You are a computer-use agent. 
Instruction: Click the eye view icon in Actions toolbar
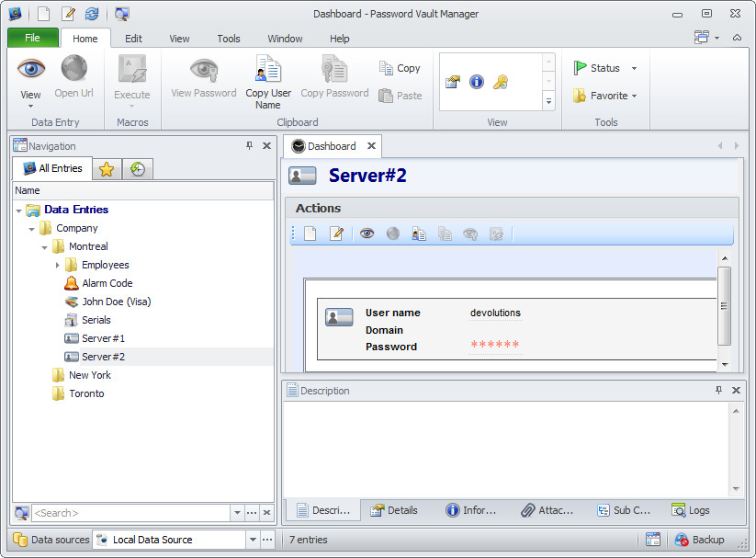[x=367, y=233]
